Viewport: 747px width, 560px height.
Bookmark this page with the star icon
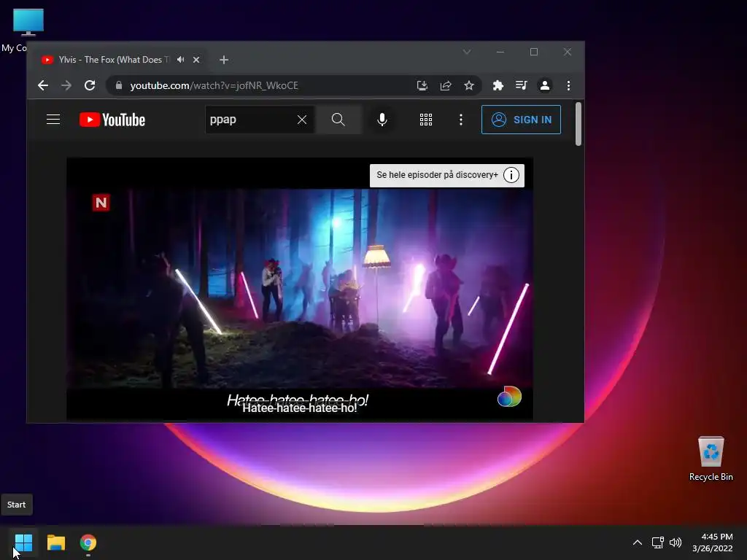pyautogui.click(x=469, y=86)
